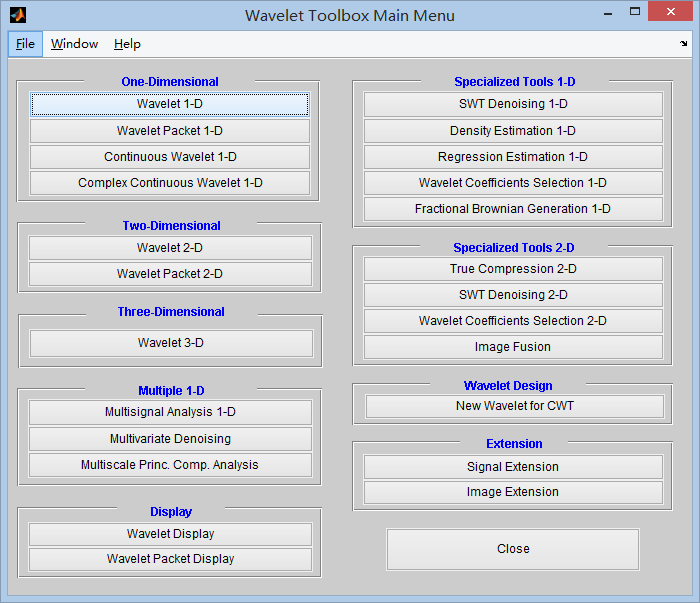The width and height of the screenshot is (700, 603).
Task: Minimize the Wavelet Toolbox window
Action: 608,13
